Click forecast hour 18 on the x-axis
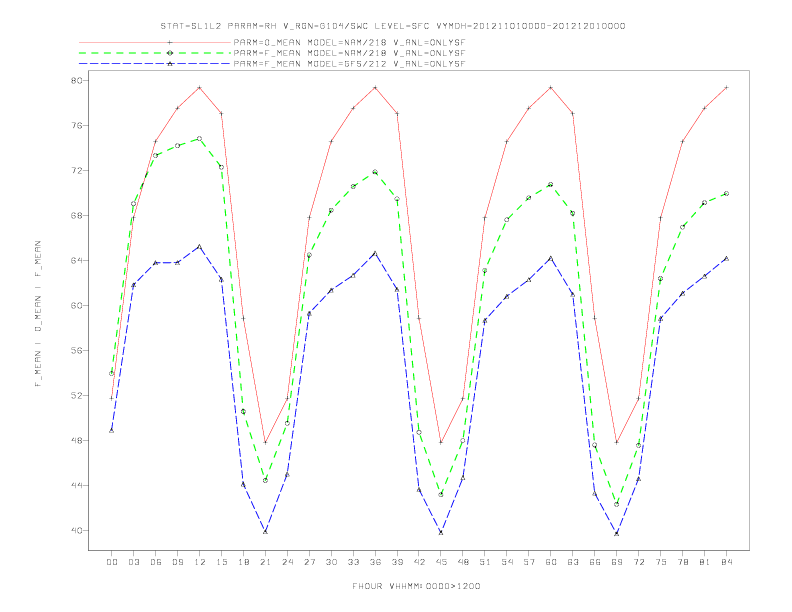Viewport: 792px width, 612px height. (x=243, y=562)
